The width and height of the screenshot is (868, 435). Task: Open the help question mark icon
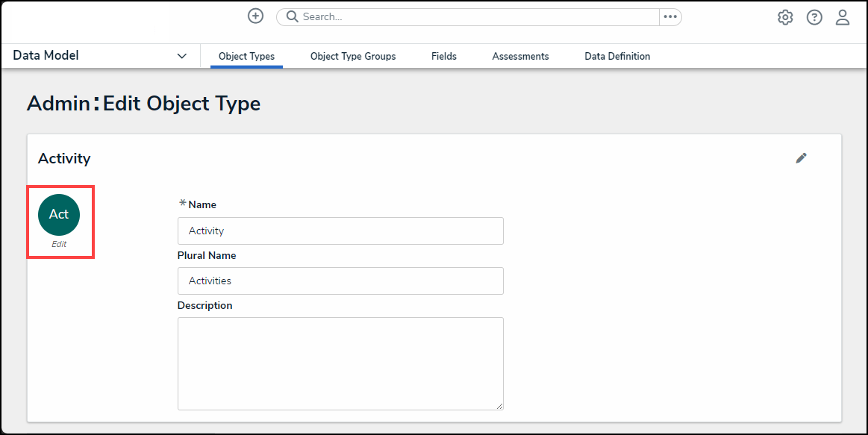(x=814, y=17)
